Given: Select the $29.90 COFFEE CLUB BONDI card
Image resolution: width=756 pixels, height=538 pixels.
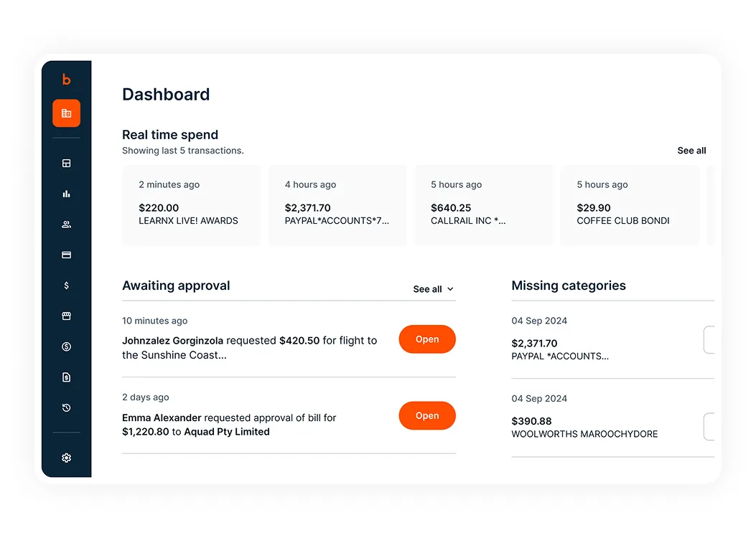Looking at the screenshot, I should tap(629, 206).
